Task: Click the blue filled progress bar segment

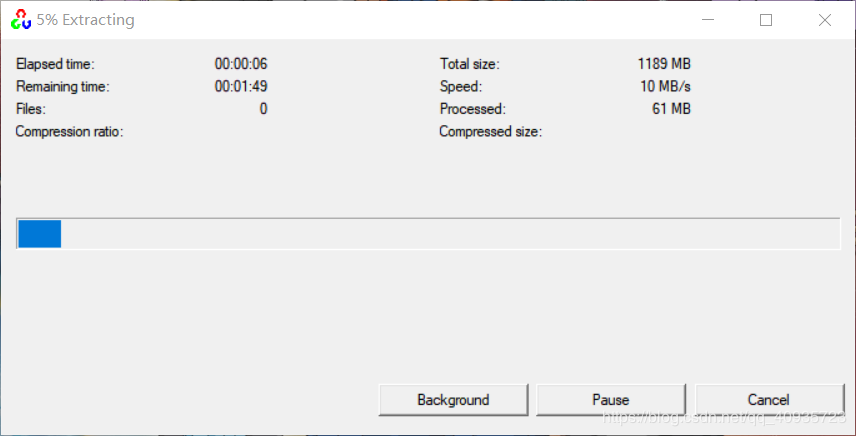Action: (x=40, y=234)
